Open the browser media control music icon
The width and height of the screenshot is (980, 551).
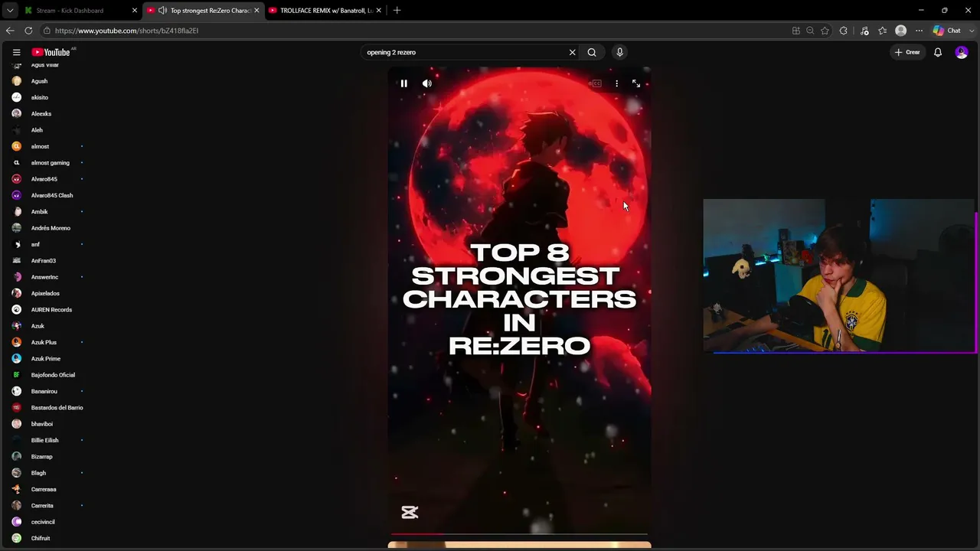pyautogui.click(x=864, y=31)
